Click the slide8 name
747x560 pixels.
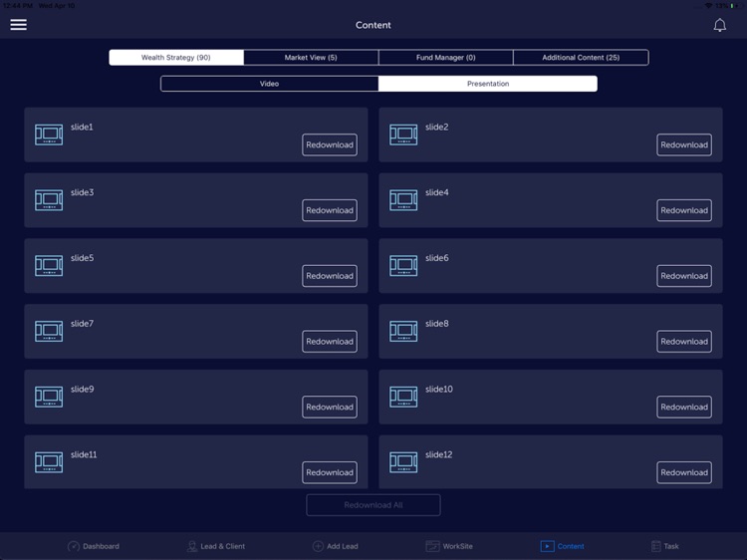click(437, 323)
